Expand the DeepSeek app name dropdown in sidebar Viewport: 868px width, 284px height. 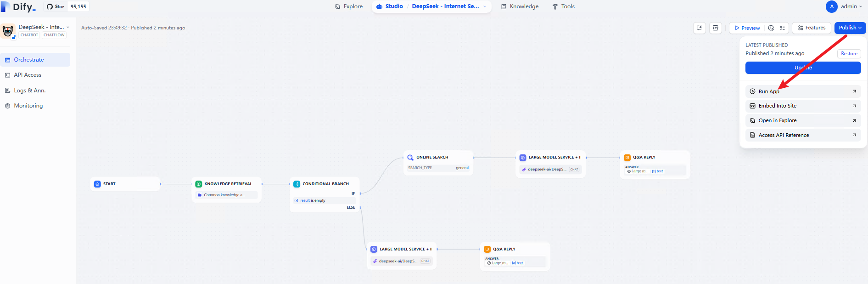[x=68, y=27]
